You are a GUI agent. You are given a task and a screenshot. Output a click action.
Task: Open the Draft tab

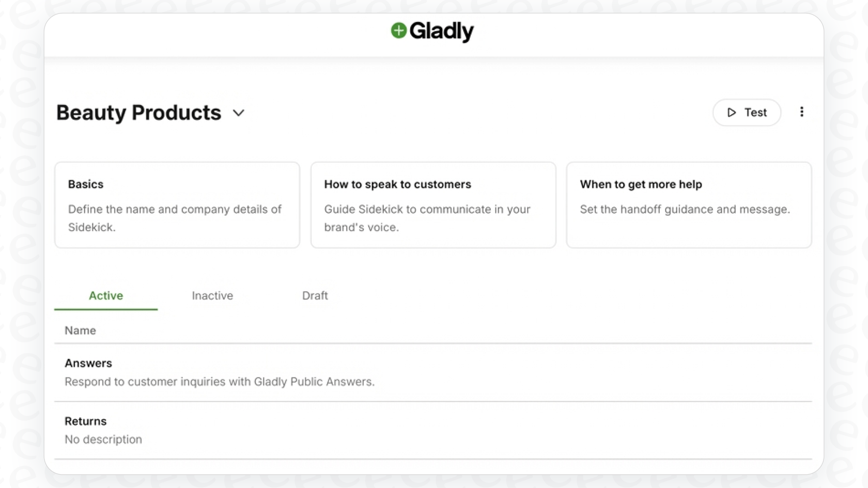315,295
